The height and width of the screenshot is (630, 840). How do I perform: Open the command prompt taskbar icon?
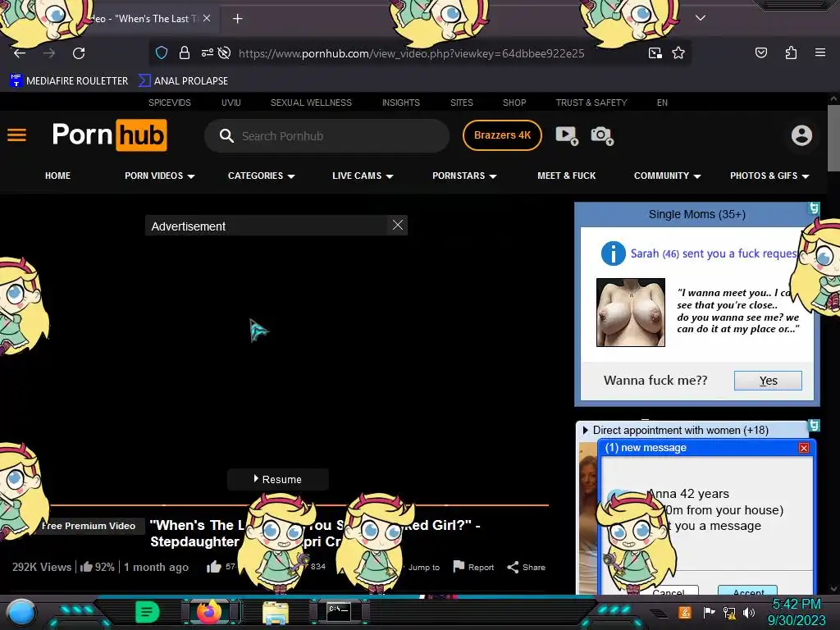click(x=339, y=612)
